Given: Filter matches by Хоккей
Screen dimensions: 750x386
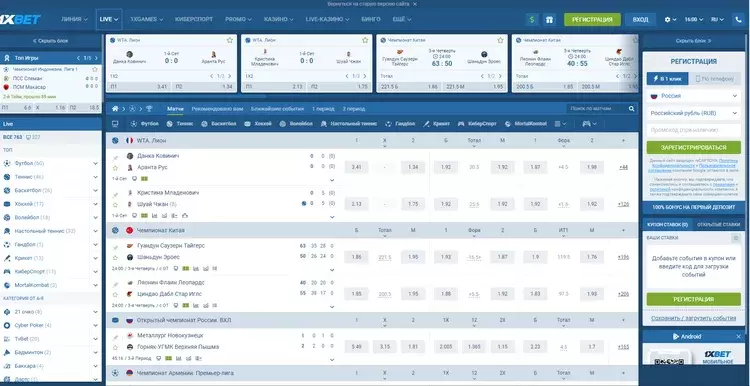Looking at the screenshot, I should [x=258, y=123].
